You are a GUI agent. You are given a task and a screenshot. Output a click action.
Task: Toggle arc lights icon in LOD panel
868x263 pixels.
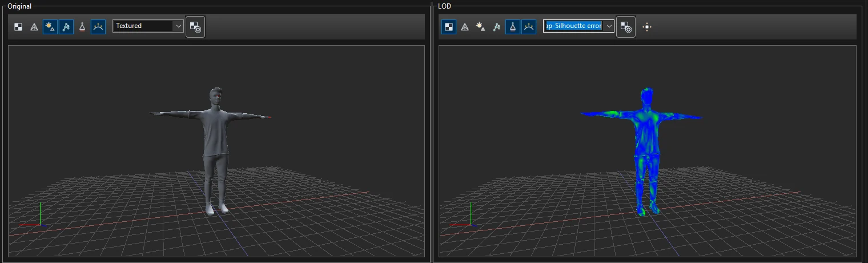tap(529, 26)
